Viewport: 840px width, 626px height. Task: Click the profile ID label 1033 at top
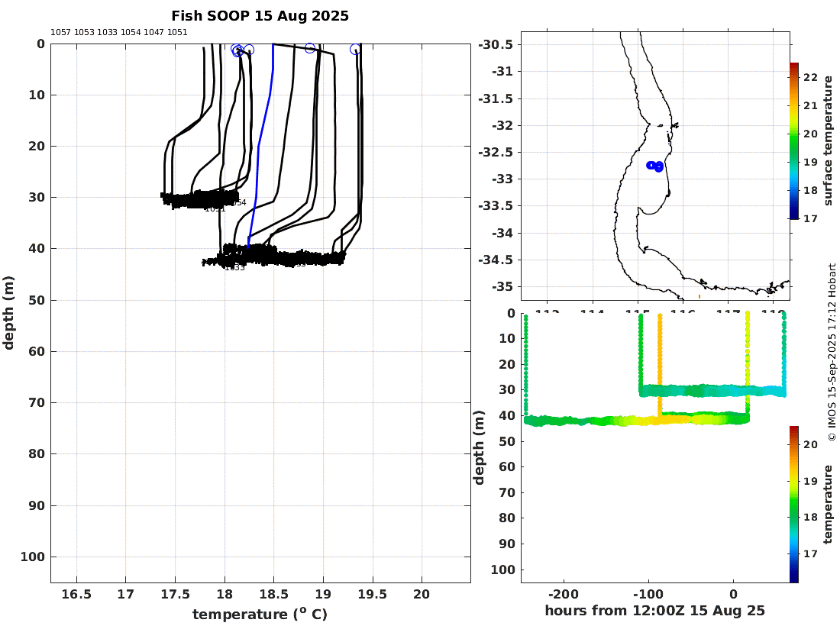coord(107,32)
